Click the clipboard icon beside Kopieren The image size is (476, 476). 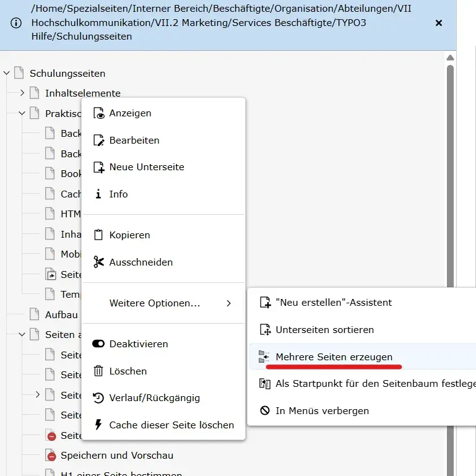tap(98, 235)
